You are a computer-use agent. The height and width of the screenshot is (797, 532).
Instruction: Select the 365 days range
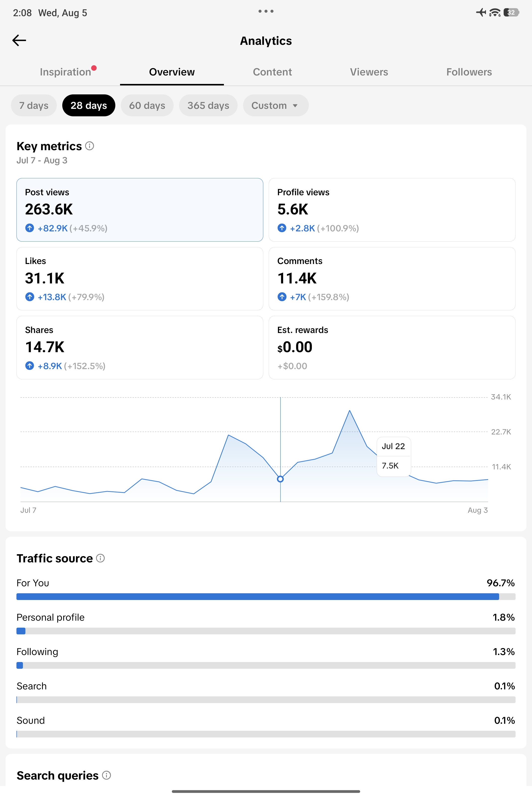tap(208, 106)
